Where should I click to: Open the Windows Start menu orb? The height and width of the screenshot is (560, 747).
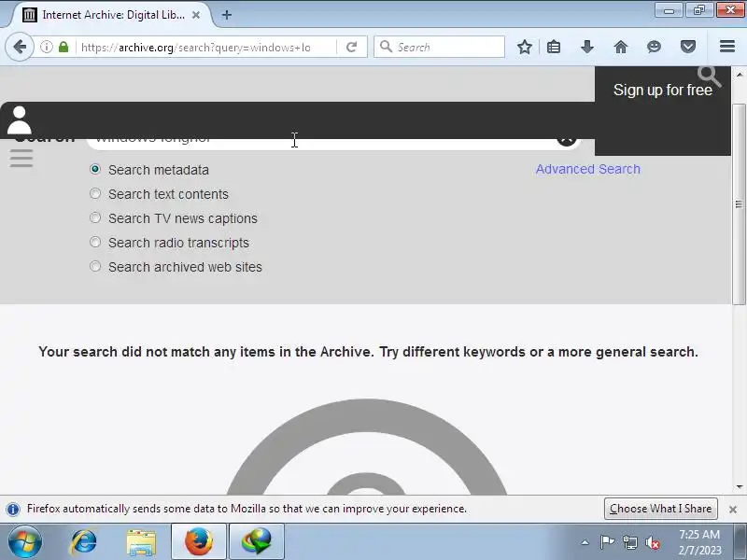pos(25,541)
